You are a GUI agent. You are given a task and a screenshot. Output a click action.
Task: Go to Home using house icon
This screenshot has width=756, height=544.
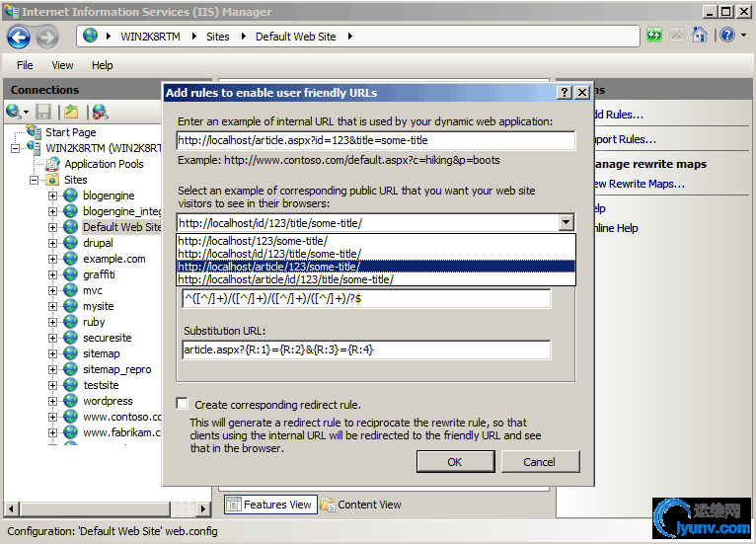[700, 35]
